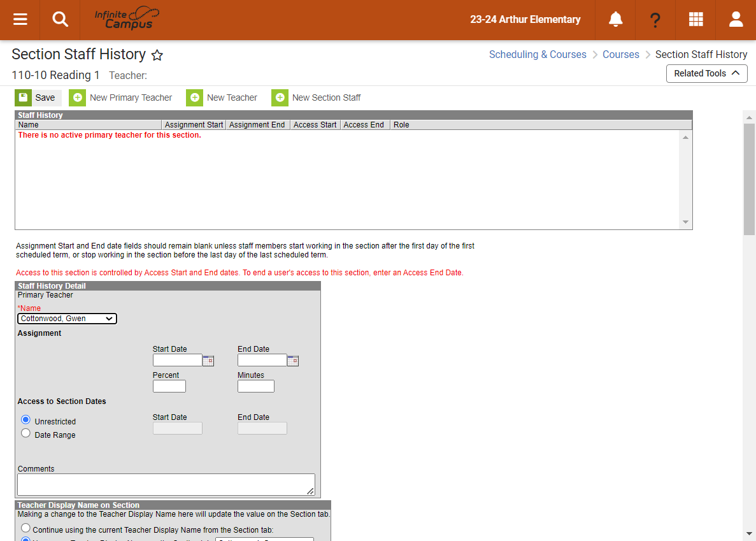
Task: Click the Access Start column header
Action: tap(315, 125)
